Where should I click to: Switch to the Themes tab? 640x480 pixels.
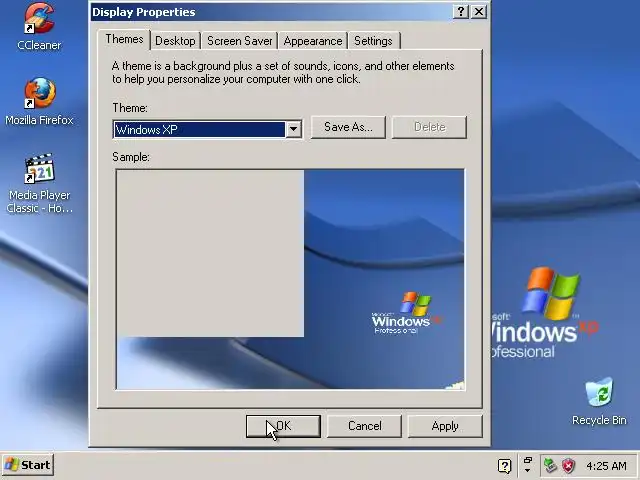tap(124, 40)
